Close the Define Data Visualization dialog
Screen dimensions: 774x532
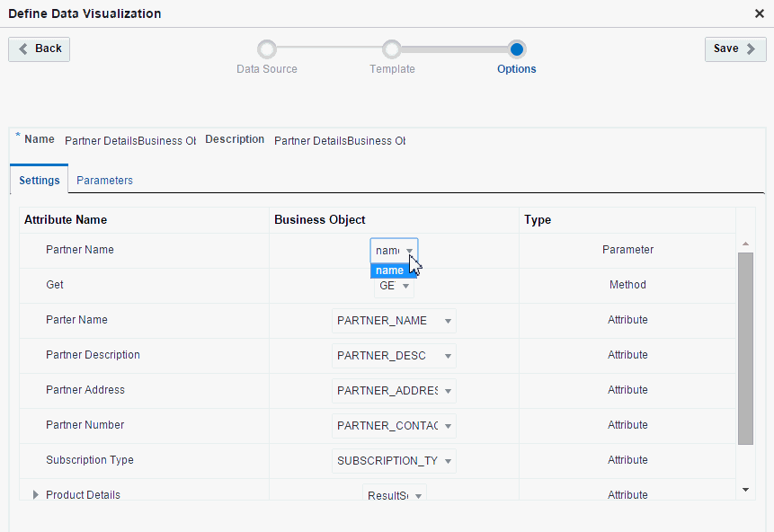click(760, 13)
